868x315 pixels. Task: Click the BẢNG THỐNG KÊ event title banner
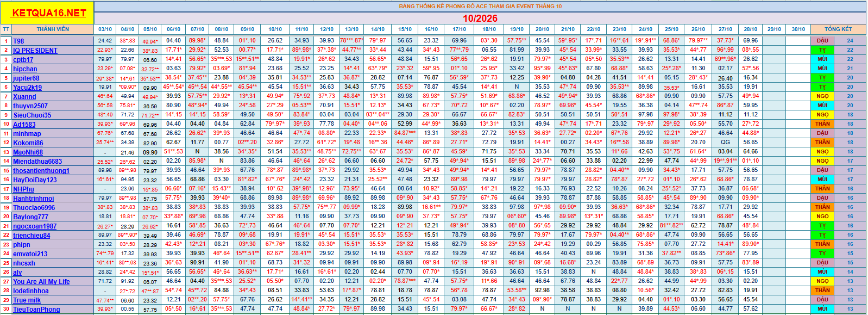(x=480, y=7)
